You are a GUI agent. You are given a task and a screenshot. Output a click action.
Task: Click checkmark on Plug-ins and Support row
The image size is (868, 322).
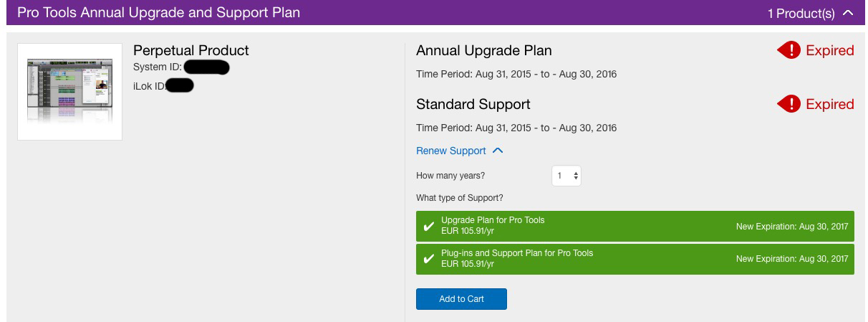pos(429,259)
